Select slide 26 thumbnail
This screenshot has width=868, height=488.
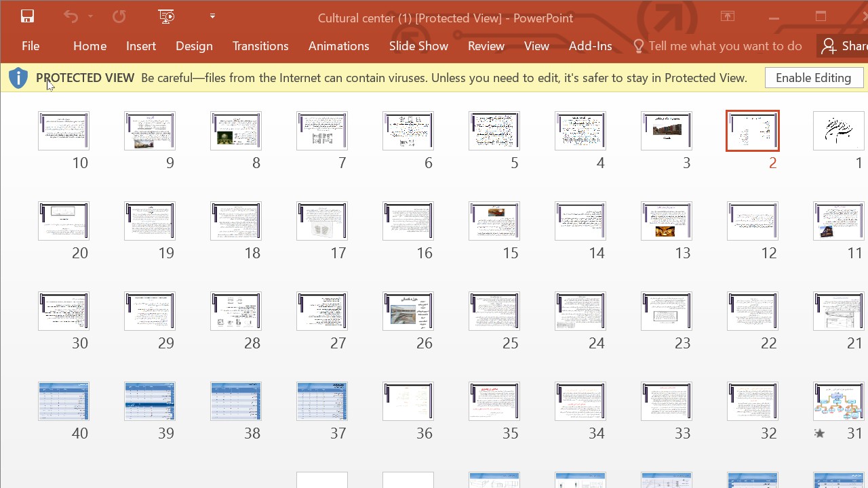[x=408, y=311]
